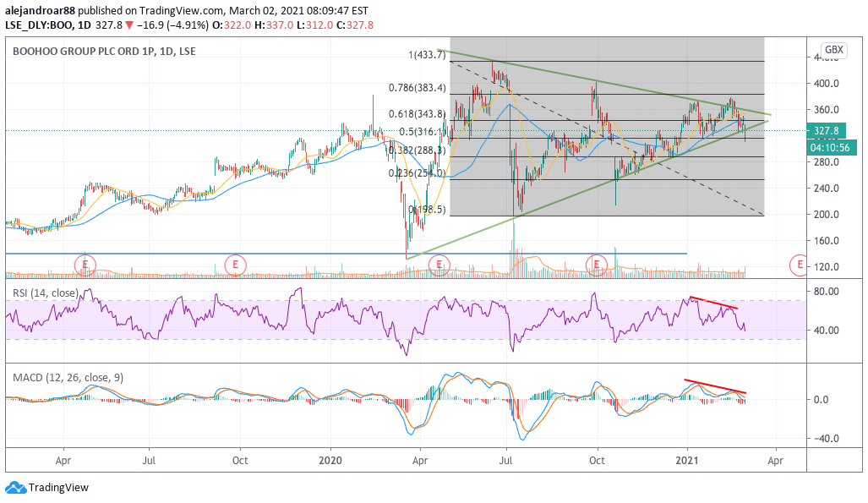Click the publisher name alejandroar88
Image resolution: width=868 pixels, height=503 pixels.
40,10
